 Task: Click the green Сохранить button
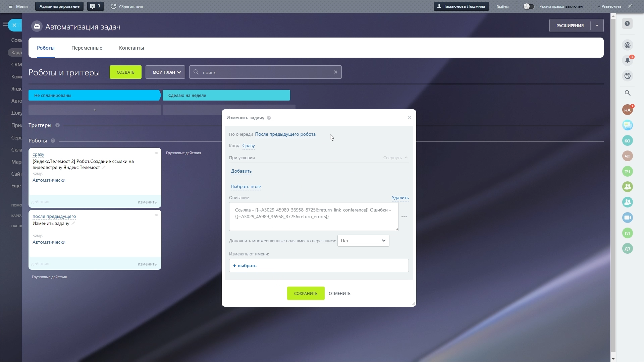[x=306, y=293]
